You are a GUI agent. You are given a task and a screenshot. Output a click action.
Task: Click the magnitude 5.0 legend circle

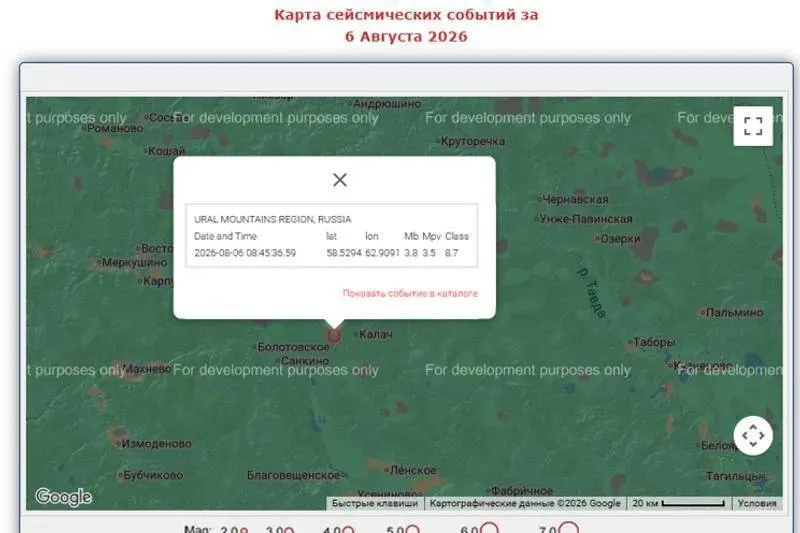pyautogui.click(x=413, y=529)
